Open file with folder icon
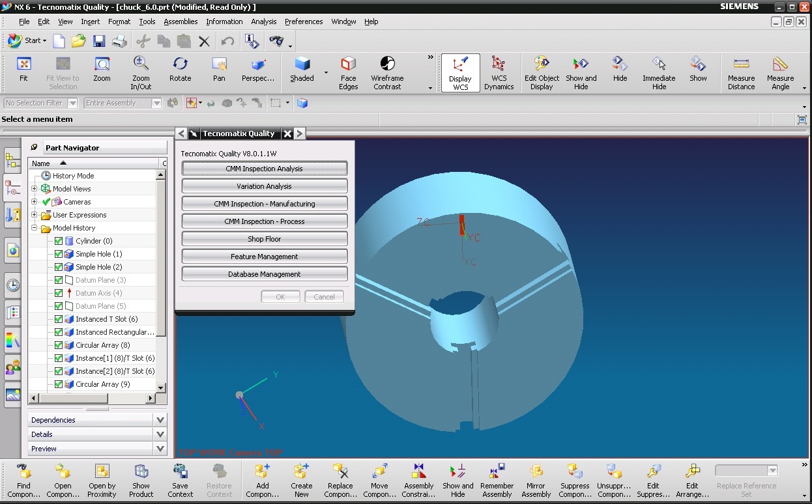This screenshot has height=504, width=812. coord(78,41)
